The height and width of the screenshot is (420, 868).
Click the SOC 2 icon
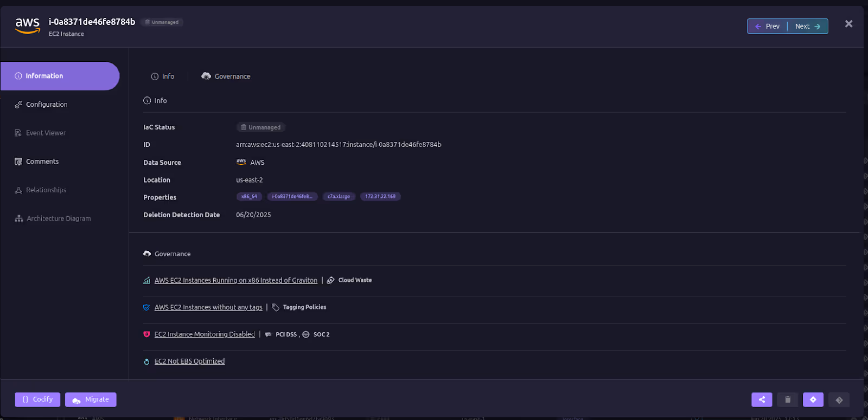click(x=306, y=334)
